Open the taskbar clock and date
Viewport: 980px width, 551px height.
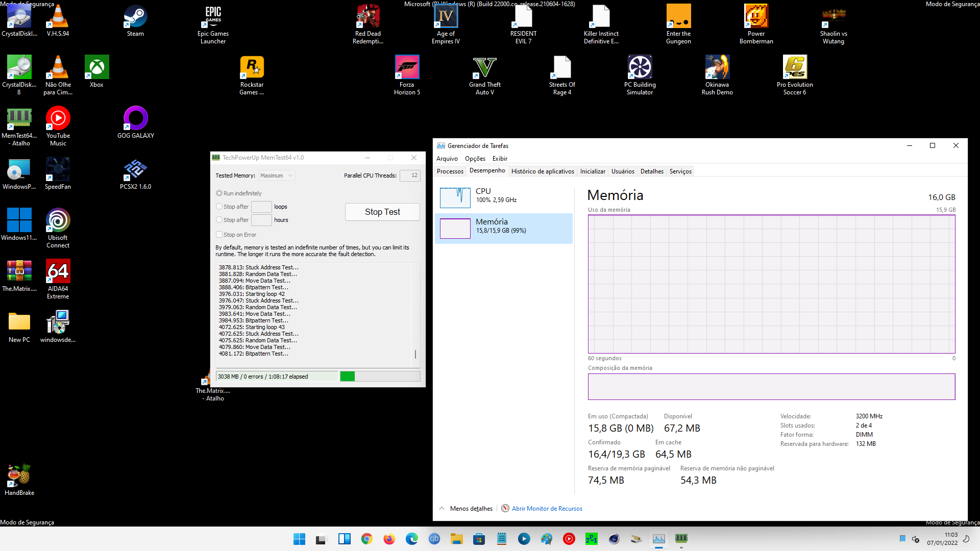(942, 539)
